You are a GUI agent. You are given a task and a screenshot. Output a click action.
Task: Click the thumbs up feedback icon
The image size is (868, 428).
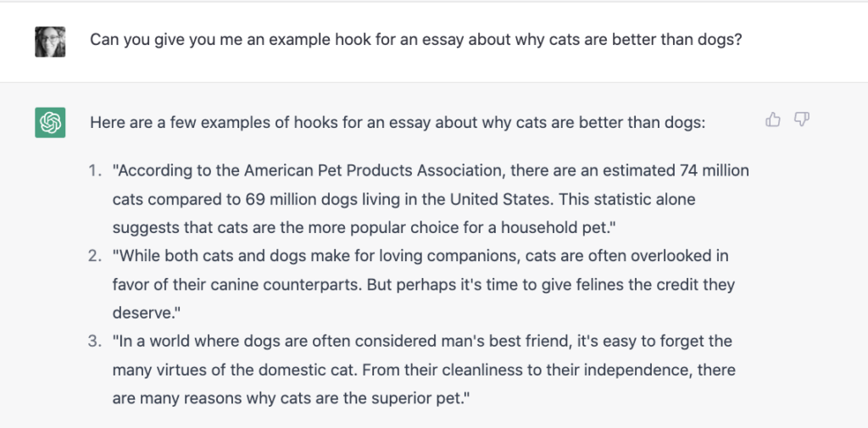(x=773, y=120)
